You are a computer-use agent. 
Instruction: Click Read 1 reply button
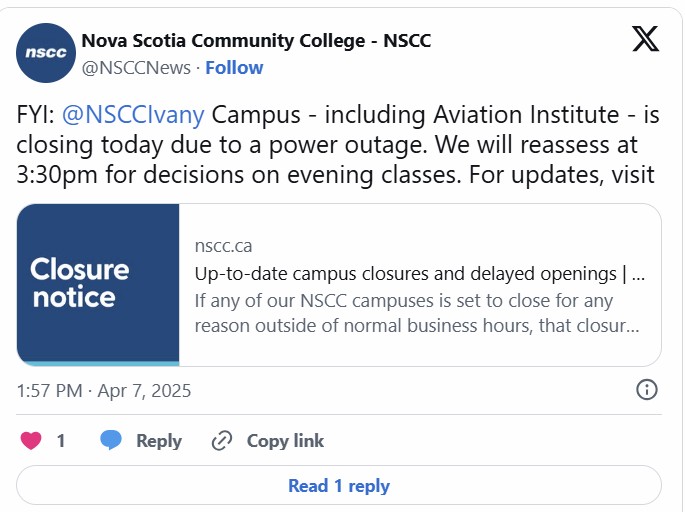click(339, 485)
